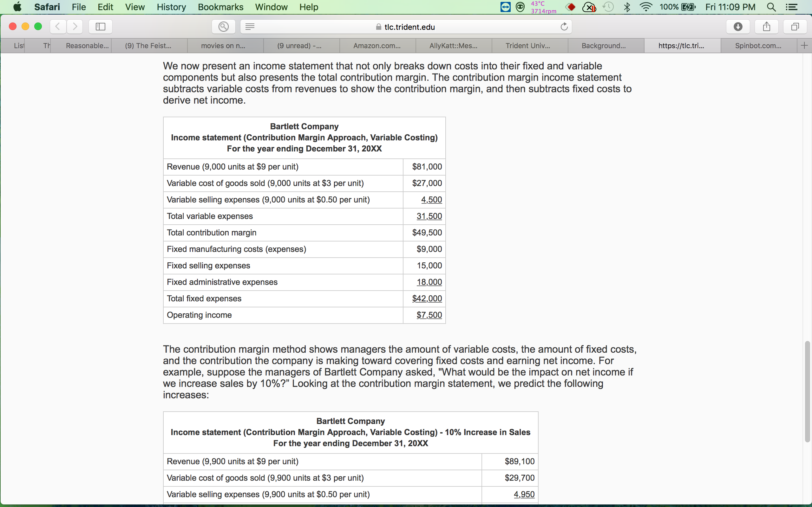Switch to the Amazon.com tab
This screenshot has width=812, height=507.
point(377,46)
